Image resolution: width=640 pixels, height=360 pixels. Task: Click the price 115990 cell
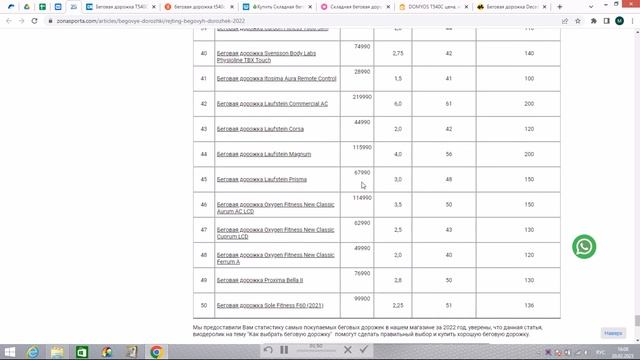click(x=357, y=154)
